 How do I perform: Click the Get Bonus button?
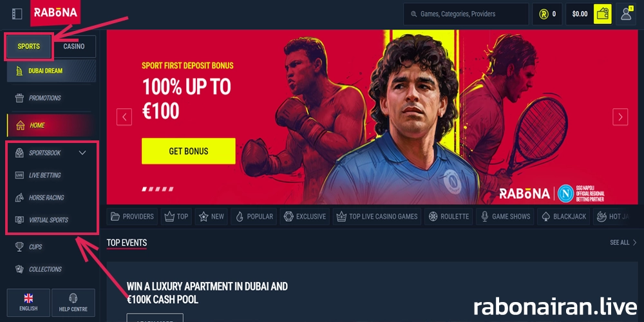pyautogui.click(x=189, y=151)
